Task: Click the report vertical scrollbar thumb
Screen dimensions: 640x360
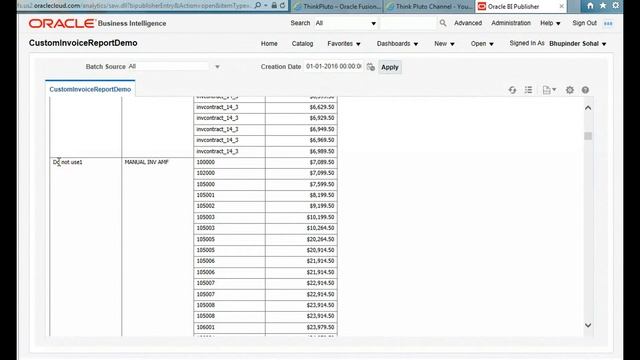Action: click(x=588, y=136)
